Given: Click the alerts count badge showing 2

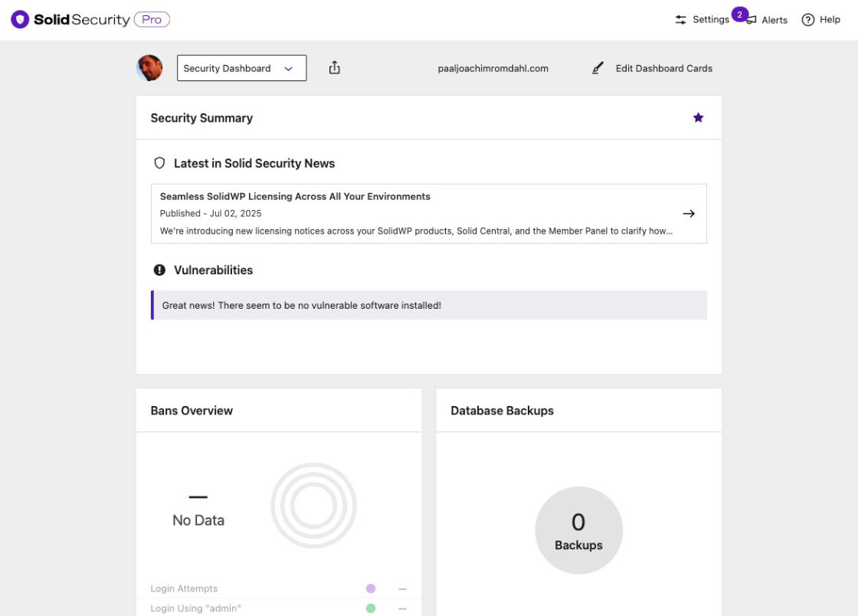Looking at the screenshot, I should (740, 15).
